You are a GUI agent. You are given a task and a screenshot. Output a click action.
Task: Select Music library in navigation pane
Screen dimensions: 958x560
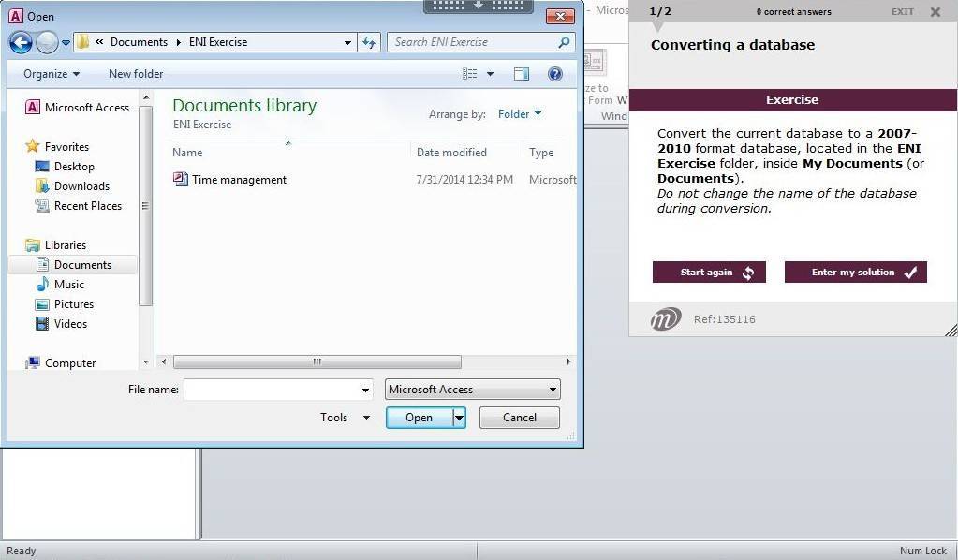(68, 285)
